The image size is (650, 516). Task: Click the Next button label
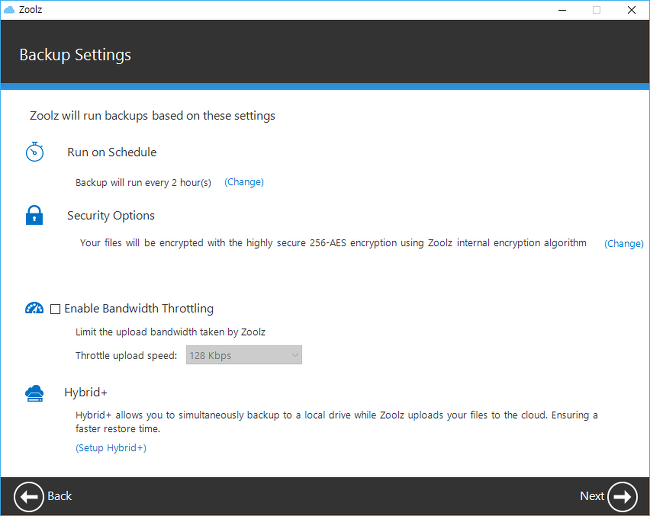(592, 496)
